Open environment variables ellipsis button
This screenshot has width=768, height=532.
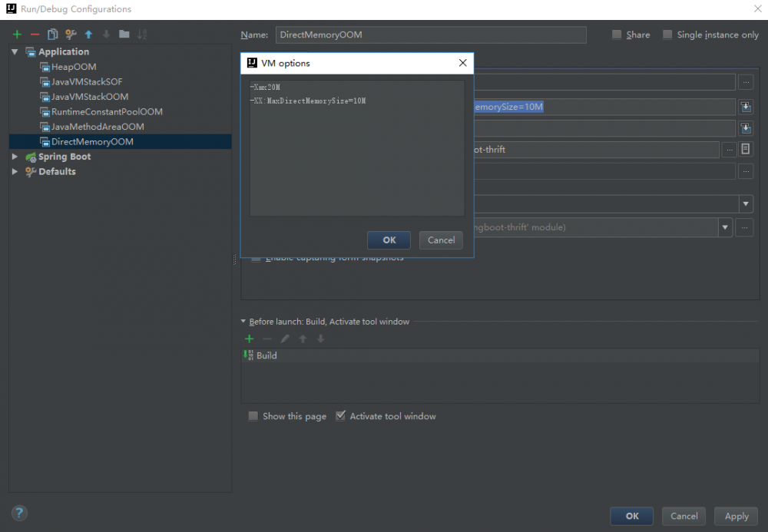[746, 171]
